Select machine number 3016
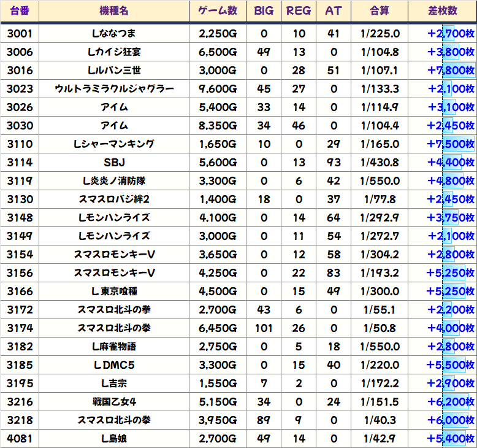This screenshot has width=477, height=448. (x=20, y=71)
